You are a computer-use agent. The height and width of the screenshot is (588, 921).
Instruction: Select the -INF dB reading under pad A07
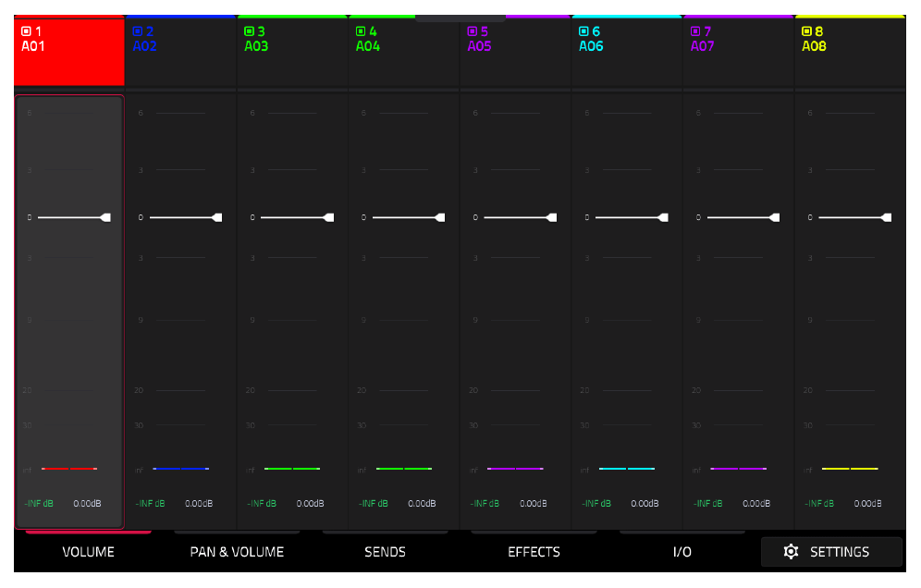click(707, 504)
